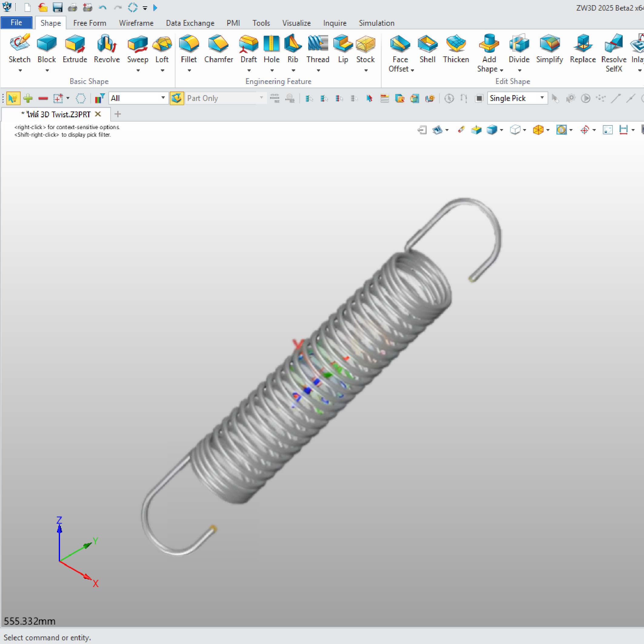The height and width of the screenshot is (644, 644).
Task: Toggle the pick filter highlight button
Action: point(13,98)
